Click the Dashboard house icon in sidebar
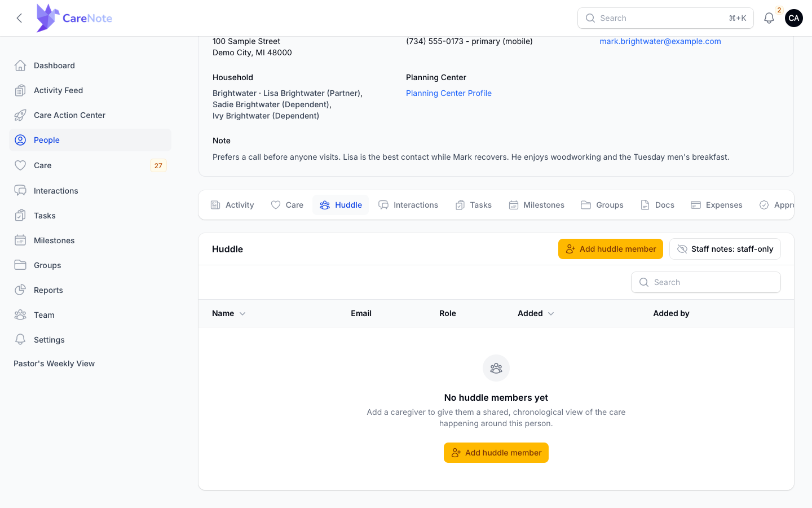This screenshot has height=508, width=812. coord(20,65)
